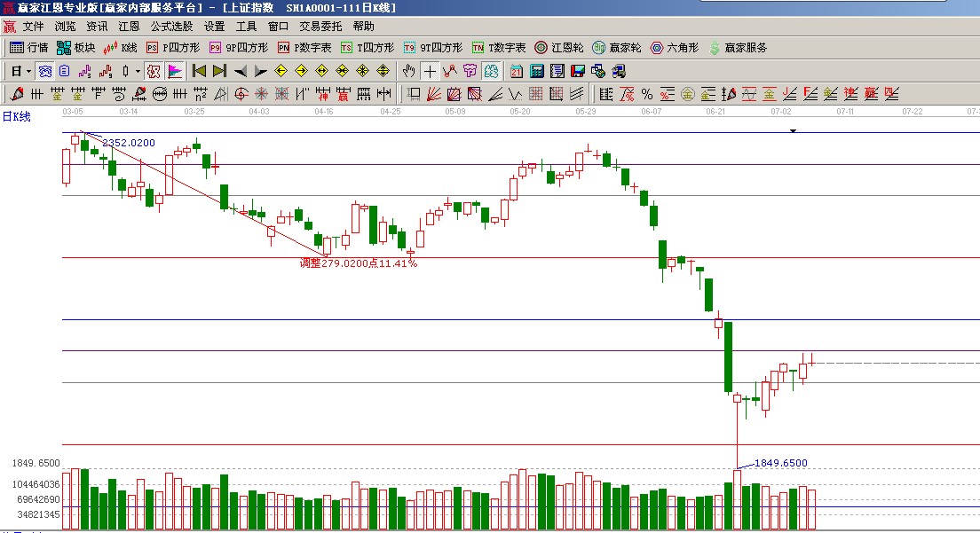Image resolution: width=980 pixels, height=533 pixels.
Task: Click the save floppy disk icon
Action: 578,71
